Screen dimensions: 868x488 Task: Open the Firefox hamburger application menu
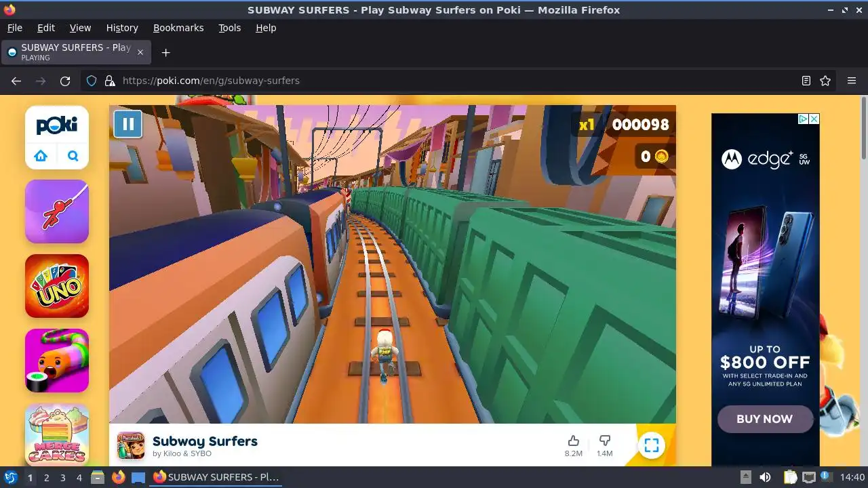point(852,81)
